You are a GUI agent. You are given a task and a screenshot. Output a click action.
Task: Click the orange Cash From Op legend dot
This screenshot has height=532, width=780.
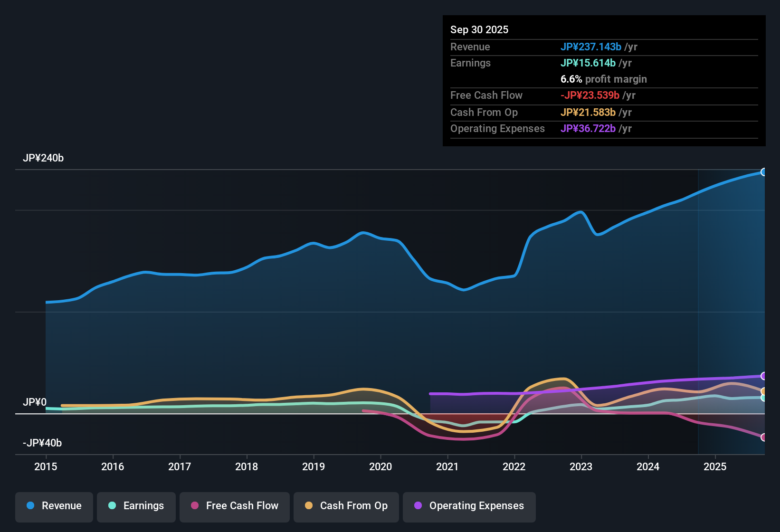click(309, 506)
